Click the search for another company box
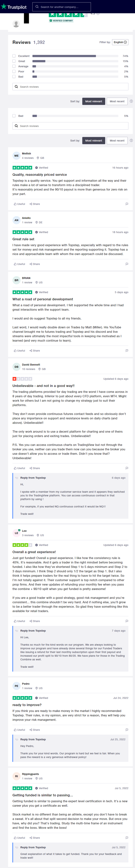The width and height of the screenshot is (135, 868). point(61,7)
